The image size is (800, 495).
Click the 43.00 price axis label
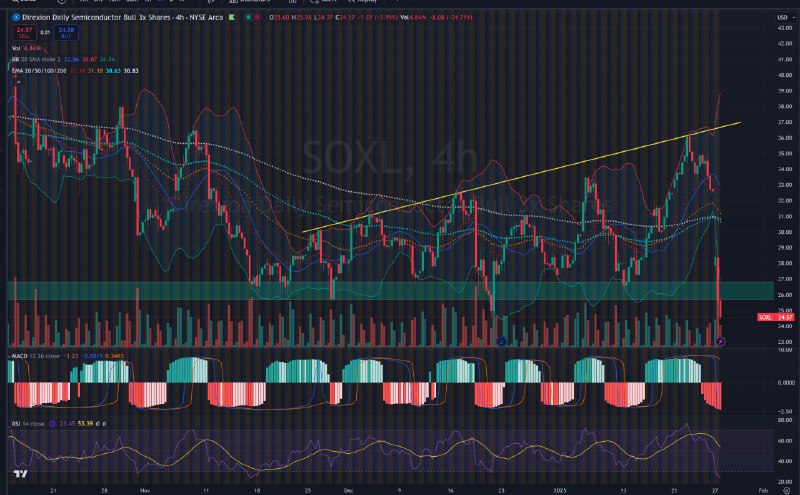784,28
